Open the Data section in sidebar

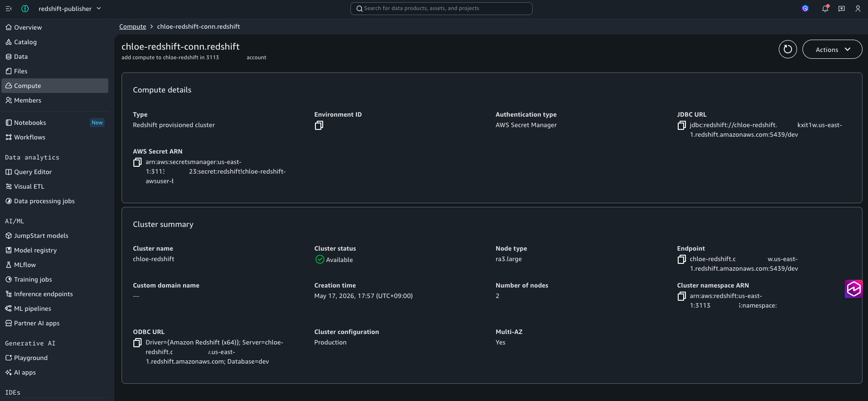pos(55,57)
